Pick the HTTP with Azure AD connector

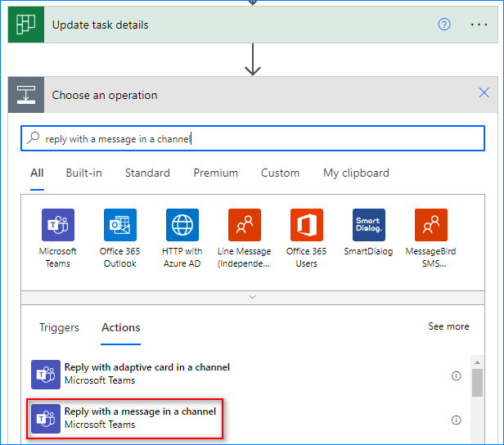pos(182,225)
